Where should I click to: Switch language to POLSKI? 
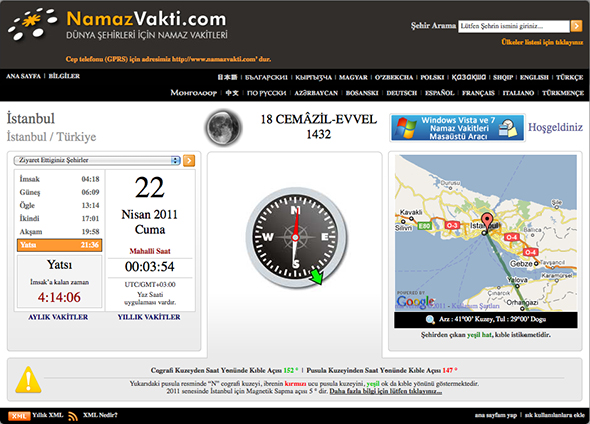click(432, 77)
